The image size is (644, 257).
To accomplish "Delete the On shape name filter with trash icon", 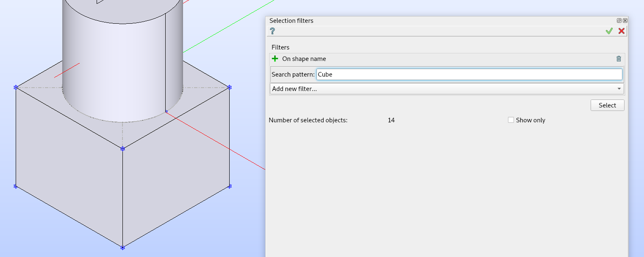I will [619, 59].
